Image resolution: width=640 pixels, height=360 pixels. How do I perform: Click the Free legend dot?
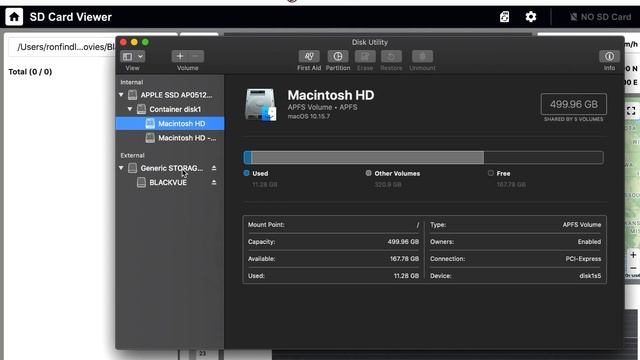[491, 173]
